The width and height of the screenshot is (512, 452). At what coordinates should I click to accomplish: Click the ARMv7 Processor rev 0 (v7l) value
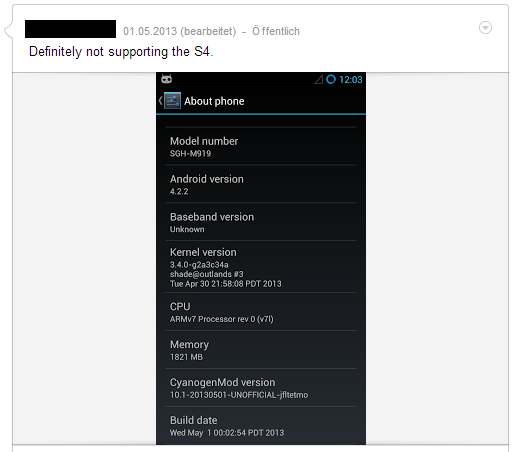222,319
